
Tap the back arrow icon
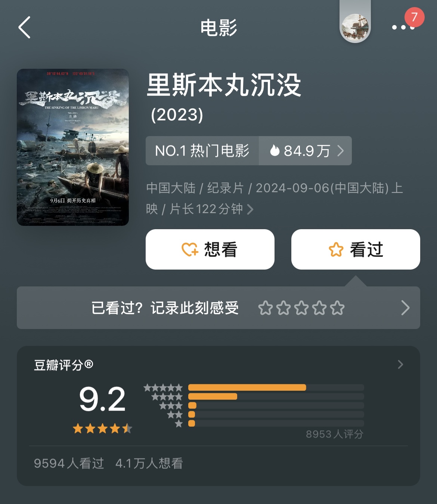pyautogui.click(x=25, y=27)
